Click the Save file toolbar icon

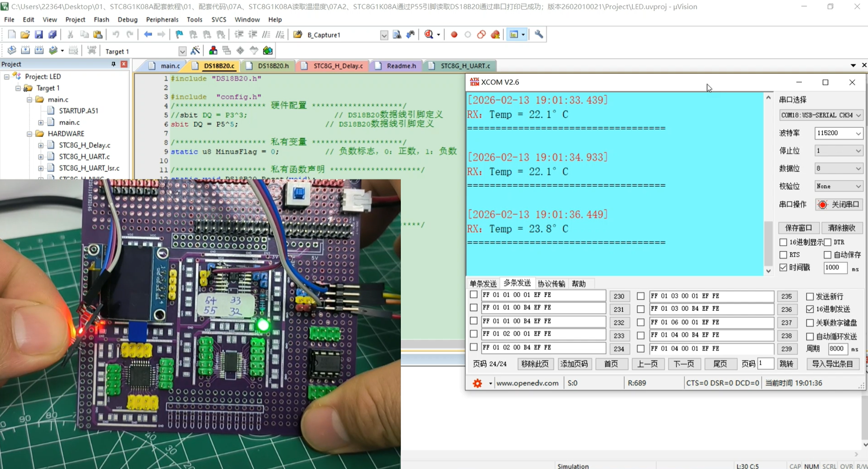click(39, 35)
